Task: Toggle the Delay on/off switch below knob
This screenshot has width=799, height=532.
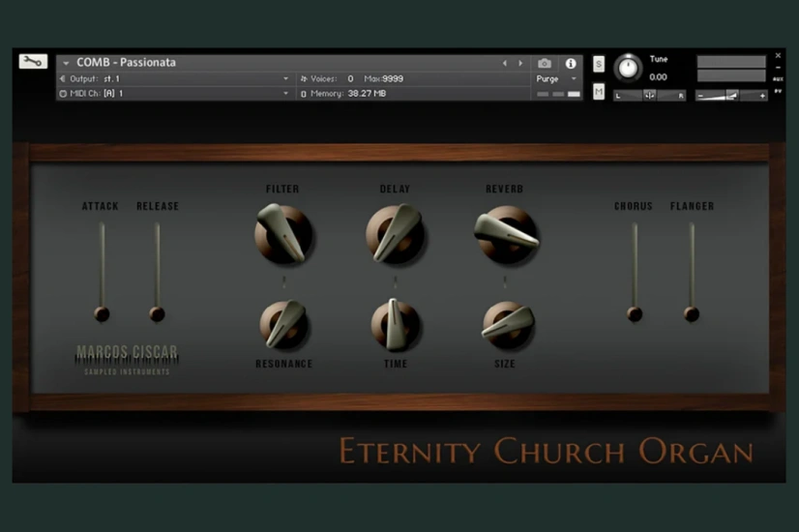Action: click(x=395, y=281)
